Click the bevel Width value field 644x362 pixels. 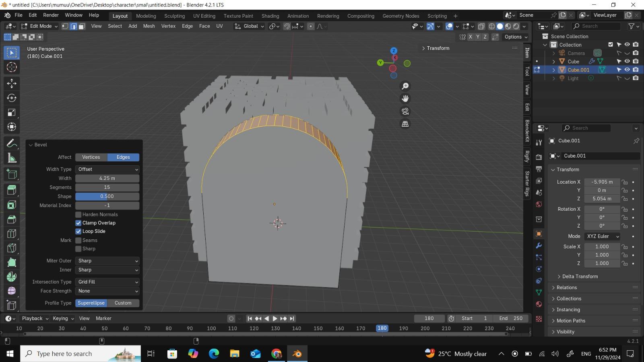[107, 178]
